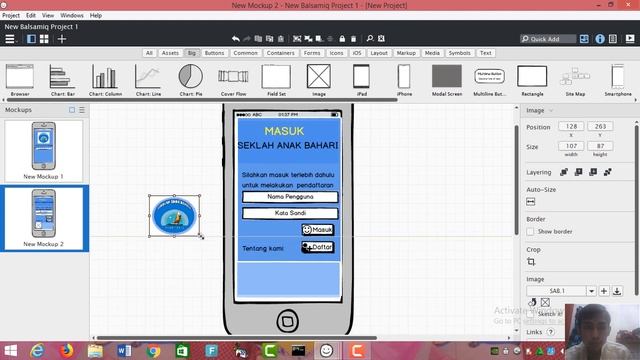Select the Markup library category
The height and width of the screenshot is (360, 640).
(406, 53)
